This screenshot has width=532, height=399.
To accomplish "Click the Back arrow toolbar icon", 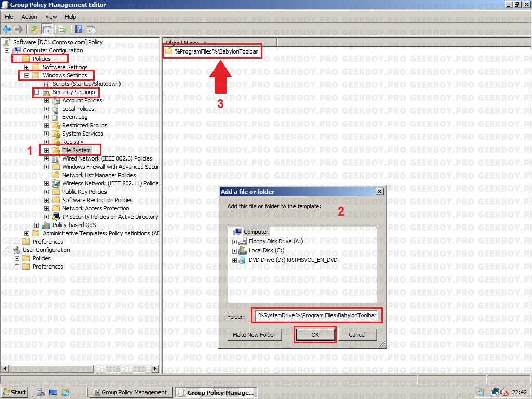I will (7, 30).
